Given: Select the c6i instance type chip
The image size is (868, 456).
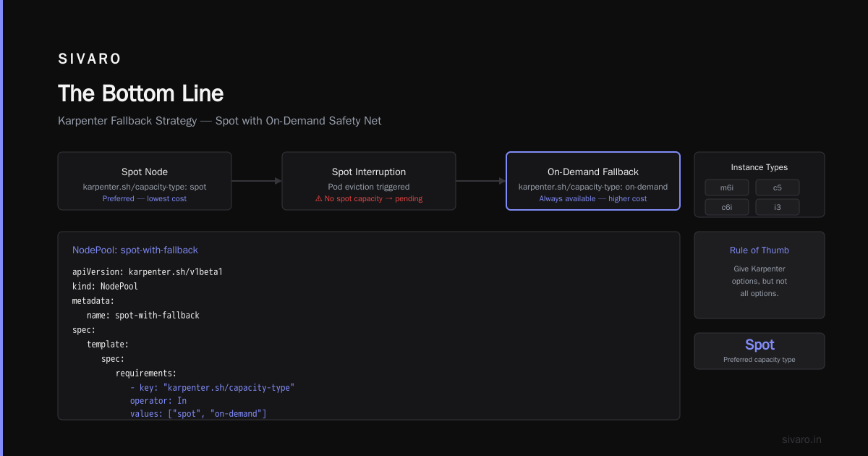Looking at the screenshot, I should click(727, 207).
